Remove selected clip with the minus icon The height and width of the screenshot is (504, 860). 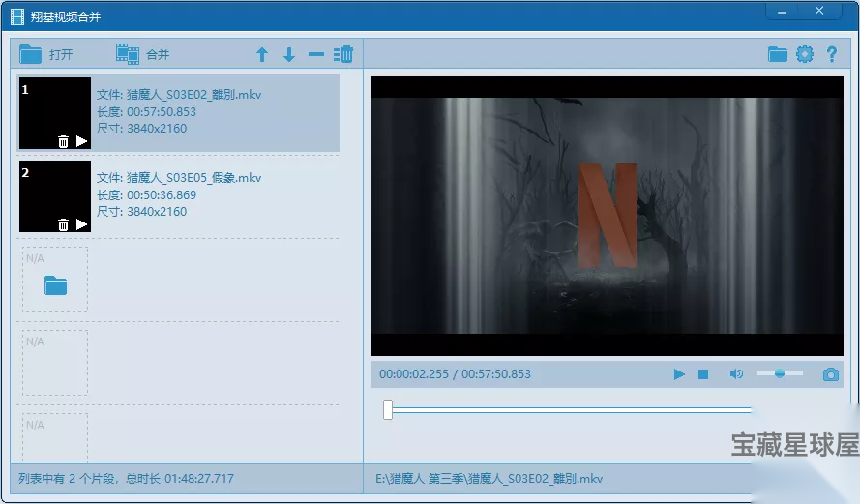pos(316,54)
